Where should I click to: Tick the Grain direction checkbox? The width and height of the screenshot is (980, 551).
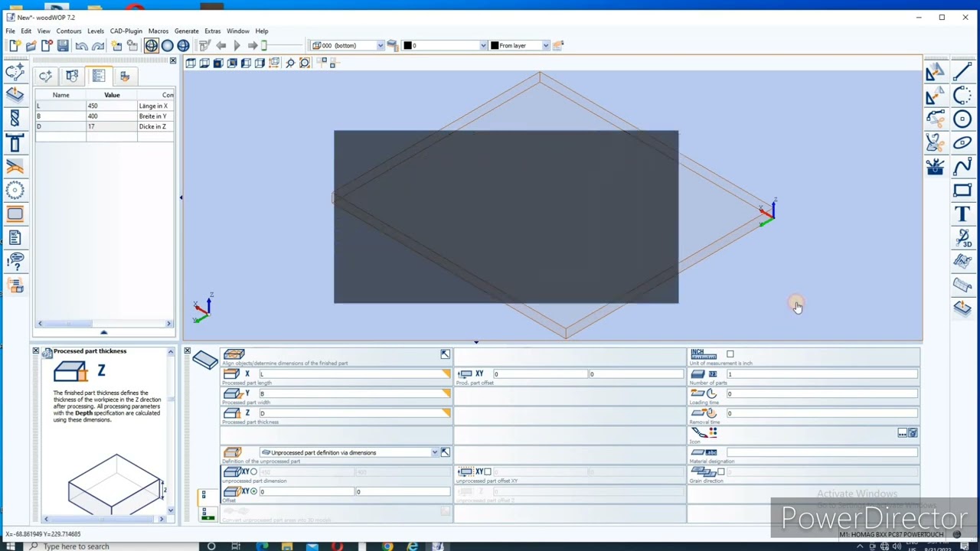coord(720,471)
